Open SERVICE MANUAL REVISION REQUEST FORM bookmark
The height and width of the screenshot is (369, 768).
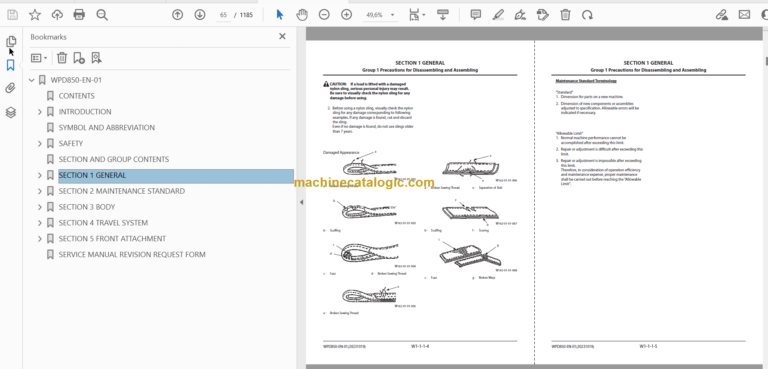(x=132, y=254)
